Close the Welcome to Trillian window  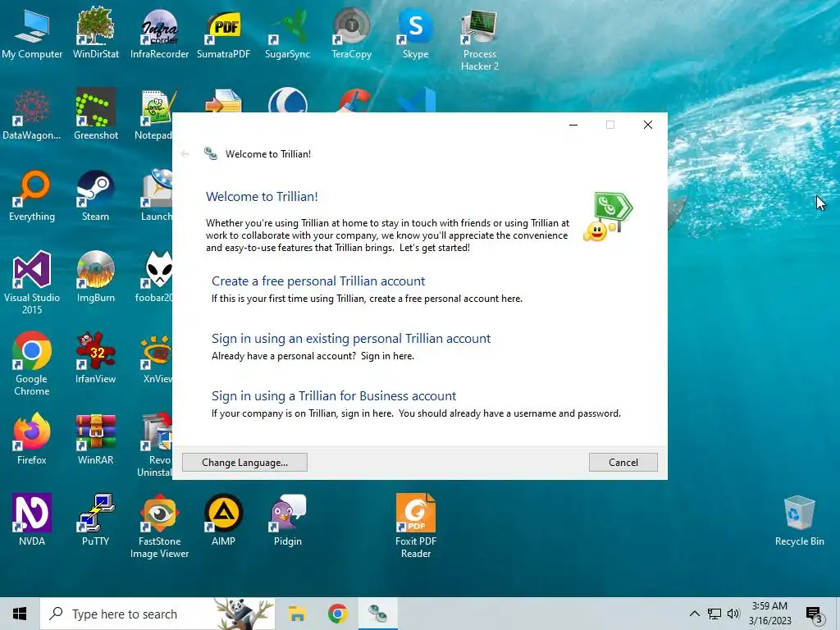(648, 125)
